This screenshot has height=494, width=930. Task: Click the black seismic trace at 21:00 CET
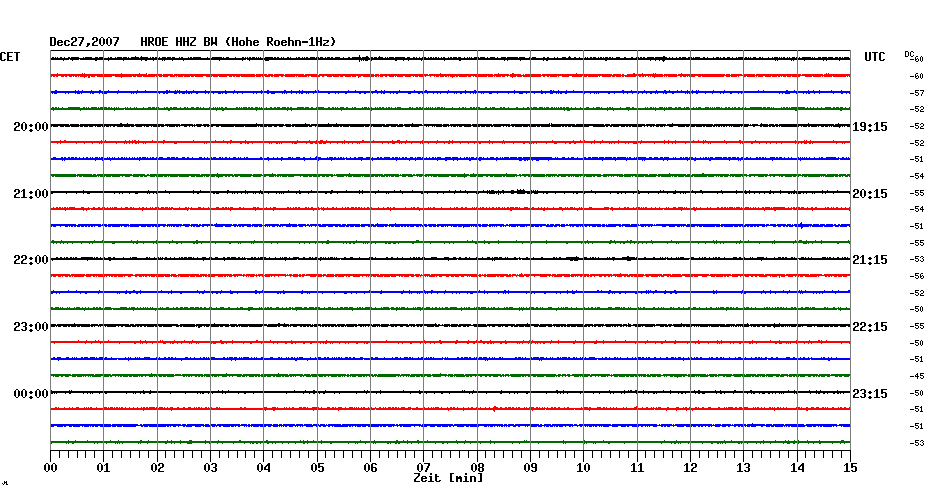coord(450,192)
